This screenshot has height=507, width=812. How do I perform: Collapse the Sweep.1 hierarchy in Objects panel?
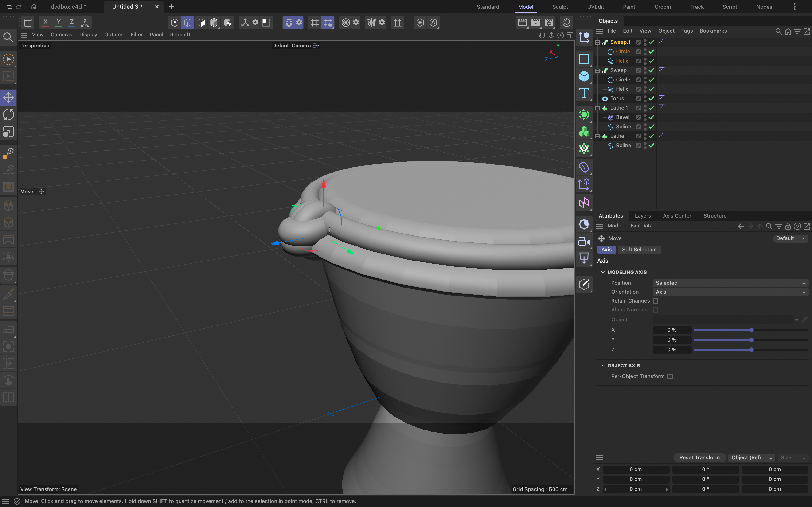click(598, 42)
